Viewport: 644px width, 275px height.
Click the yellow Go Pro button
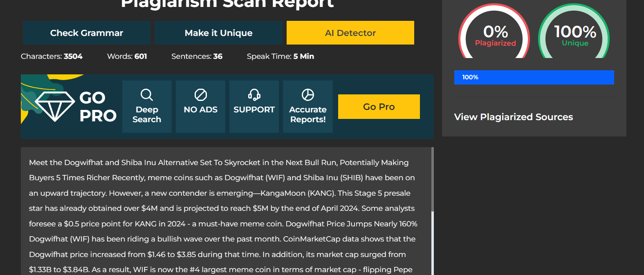379,107
